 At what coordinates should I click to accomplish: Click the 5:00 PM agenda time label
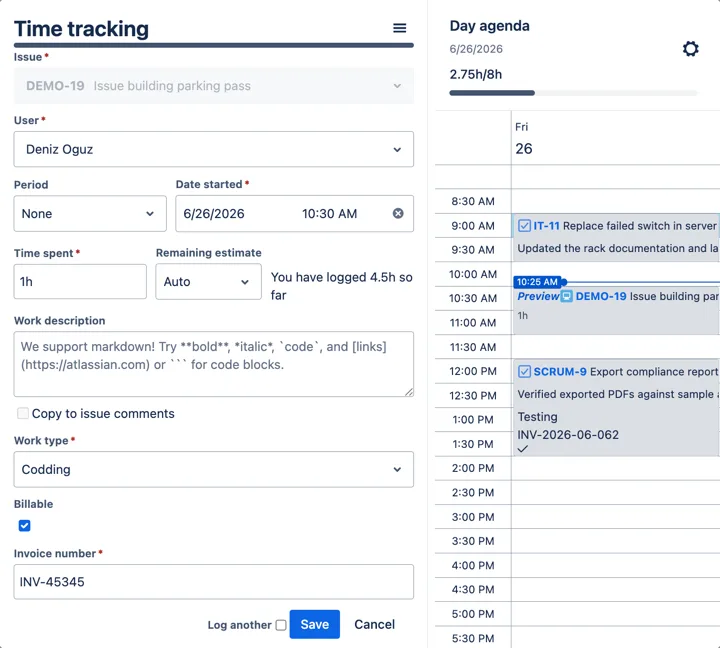point(473,614)
